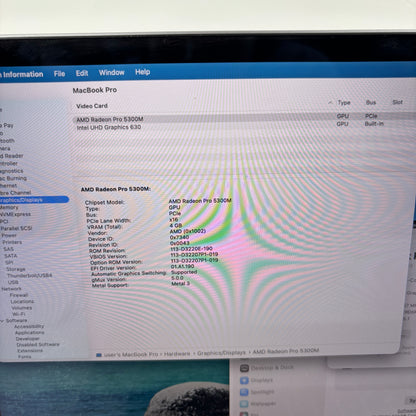This screenshot has height=416, width=416.
Task: Click the Spotlight icon in System Settings
Action: 244,392
